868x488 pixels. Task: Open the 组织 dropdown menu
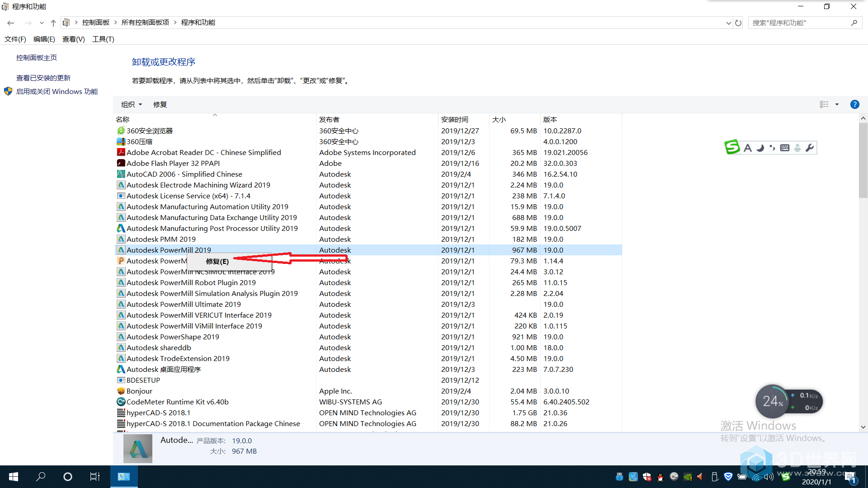132,104
